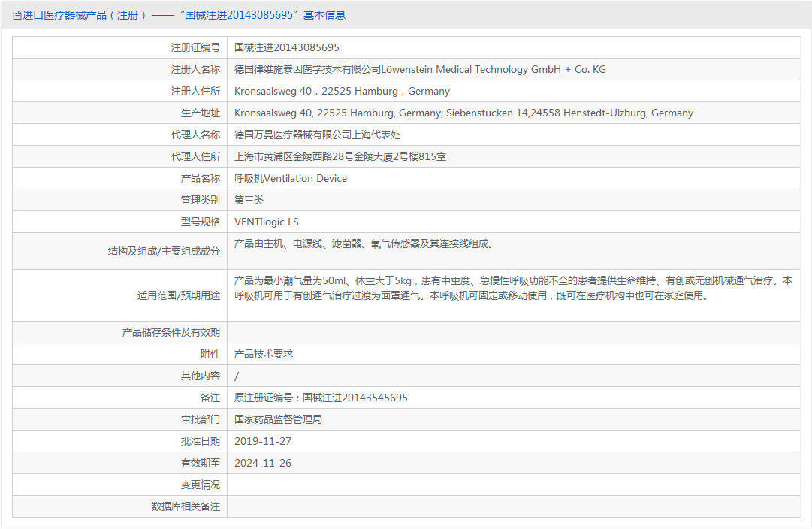Screen dimensions: 812x529
Task: Click the registrant name Löwenstein Medical Technology GmbH
Action: 421,68
